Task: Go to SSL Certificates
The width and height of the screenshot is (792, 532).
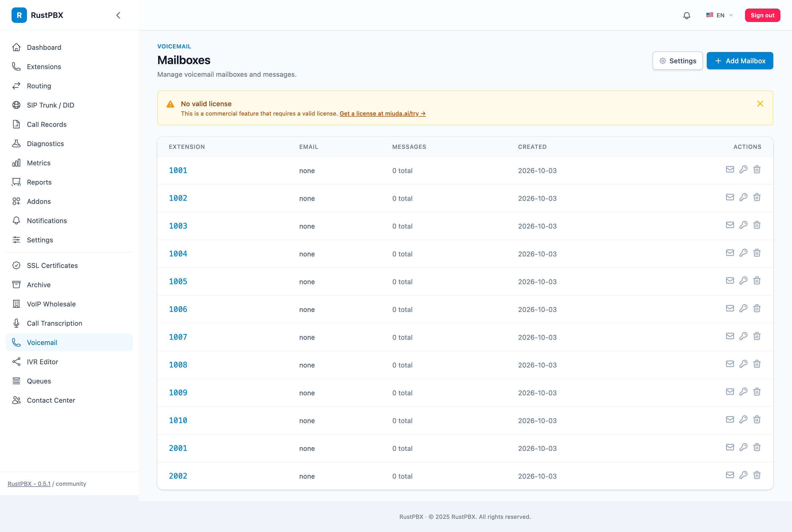Action: [x=69, y=266]
